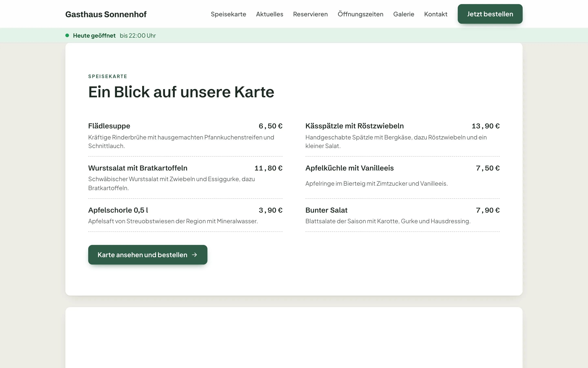Click Karte ansehen und bestellen button
The image size is (588, 368).
(148, 255)
